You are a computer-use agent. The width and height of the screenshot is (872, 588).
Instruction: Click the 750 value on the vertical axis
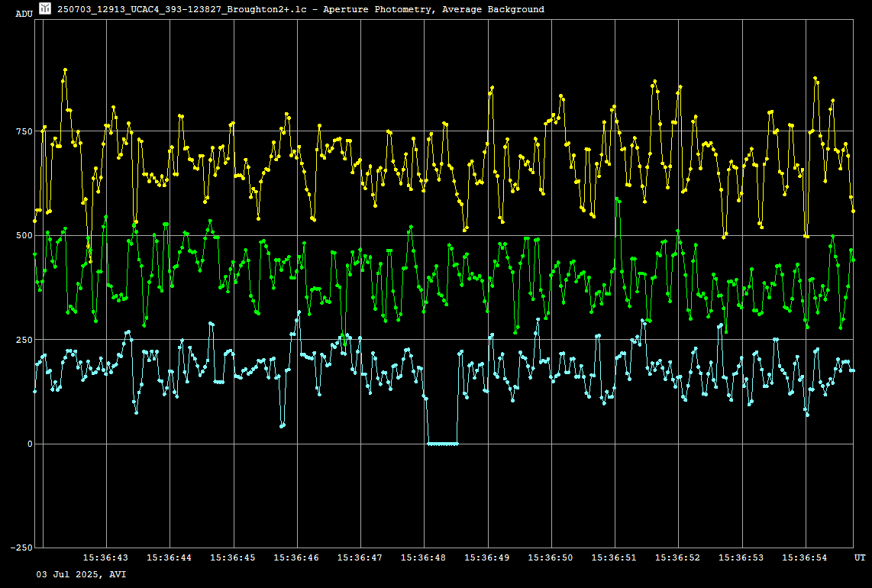click(x=24, y=131)
